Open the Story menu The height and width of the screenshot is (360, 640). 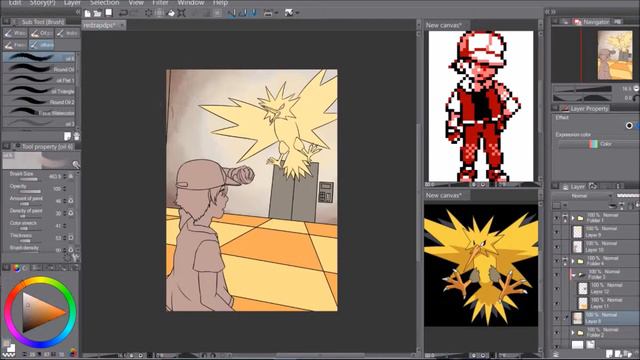pos(42,3)
